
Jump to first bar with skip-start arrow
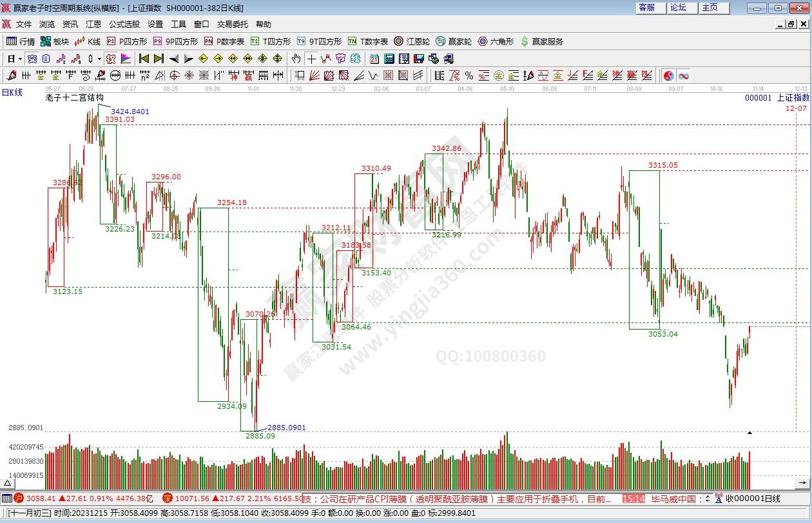coord(144,59)
